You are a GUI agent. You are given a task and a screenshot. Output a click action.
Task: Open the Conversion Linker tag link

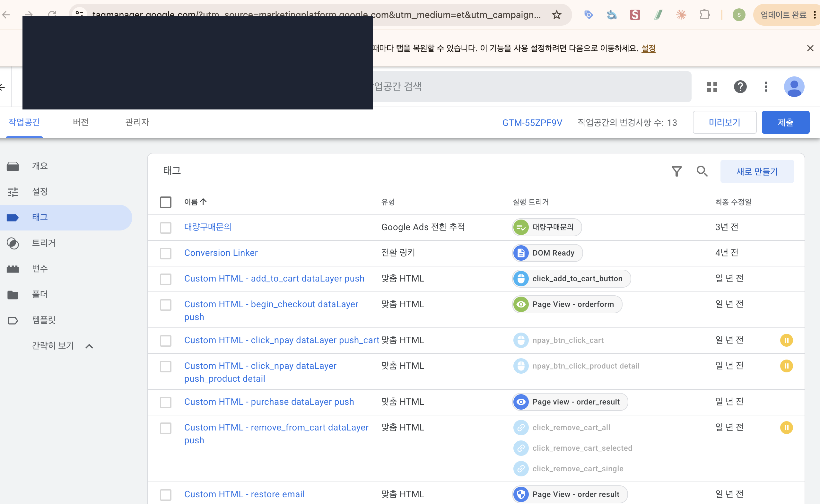point(221,253)
